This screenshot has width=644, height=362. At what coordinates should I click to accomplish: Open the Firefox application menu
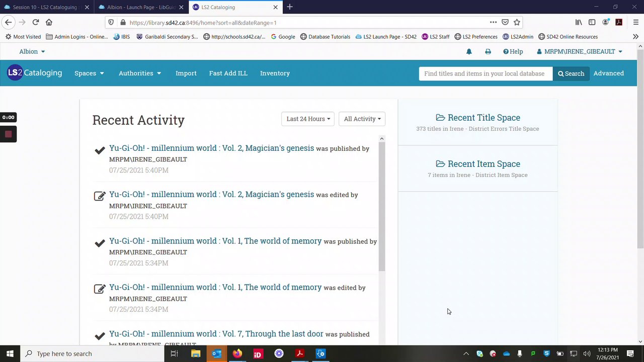tap(635, 22)
